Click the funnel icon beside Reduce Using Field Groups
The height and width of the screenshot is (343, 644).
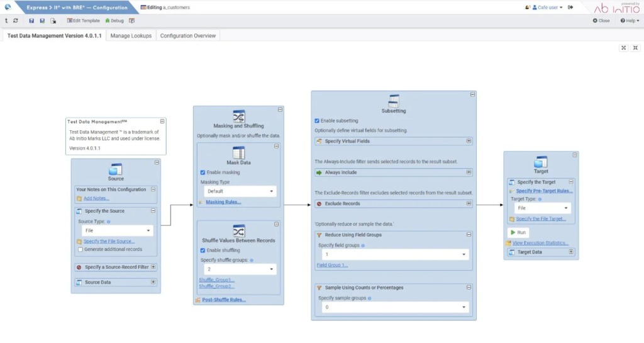coord(319,235)
